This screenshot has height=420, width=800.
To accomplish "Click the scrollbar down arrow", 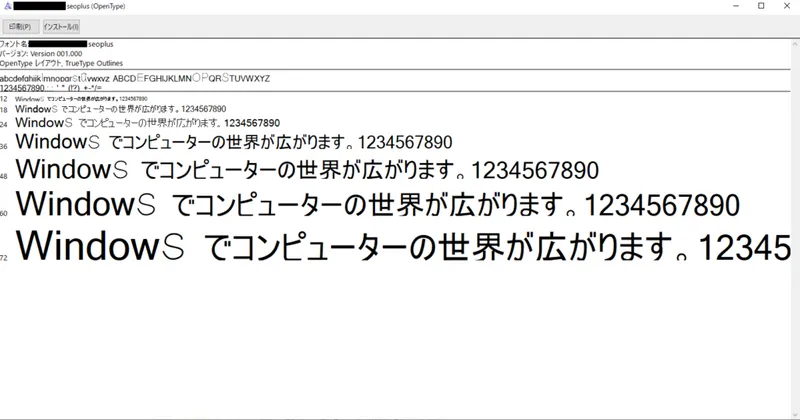I will [x=795, y=414].
